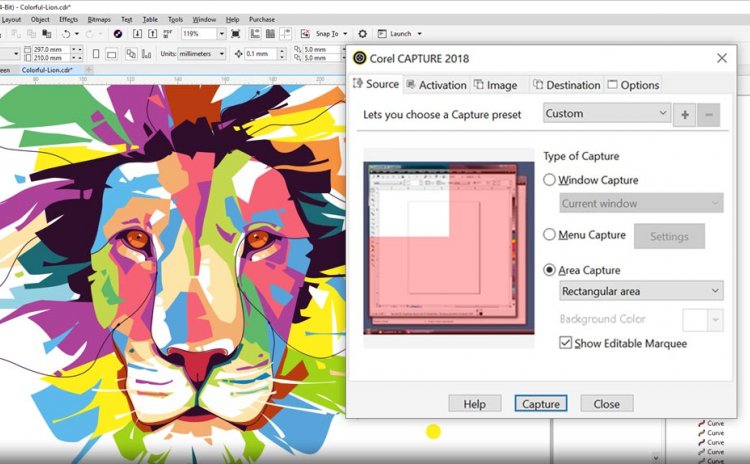
Task: Click the Help button in Corel CAPTURE
Action: 474,404
